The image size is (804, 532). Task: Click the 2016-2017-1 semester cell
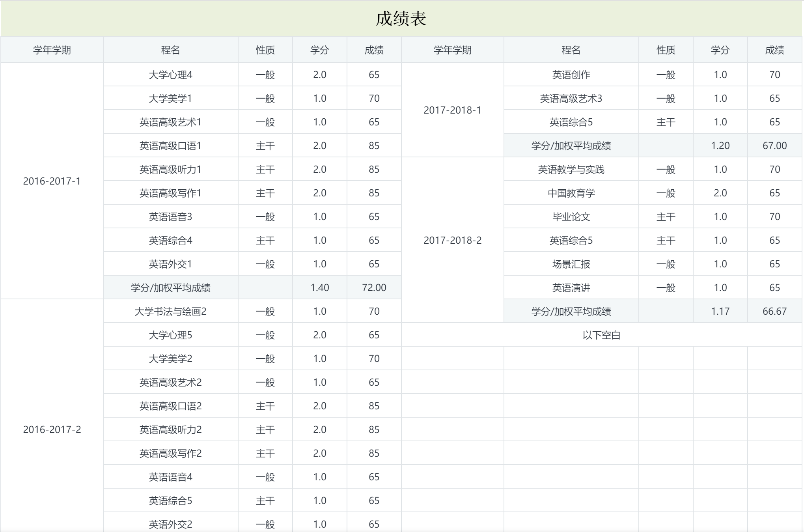(x=52, y=181)
